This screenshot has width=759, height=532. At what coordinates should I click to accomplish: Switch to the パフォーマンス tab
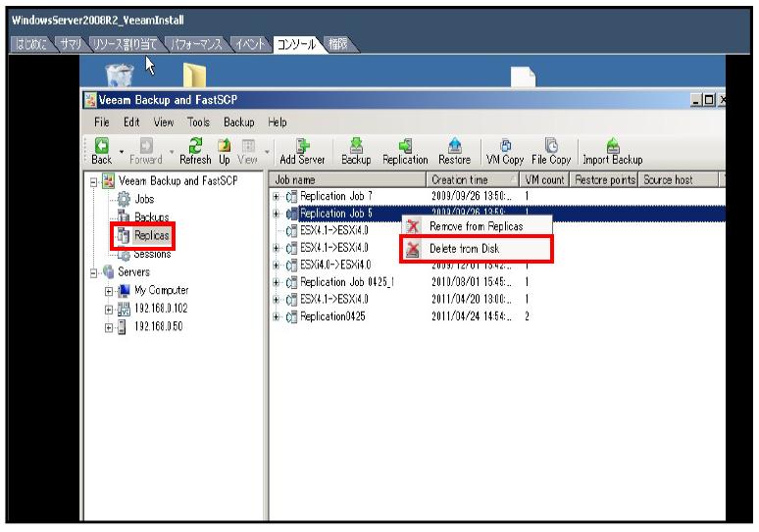pos(196,44)
